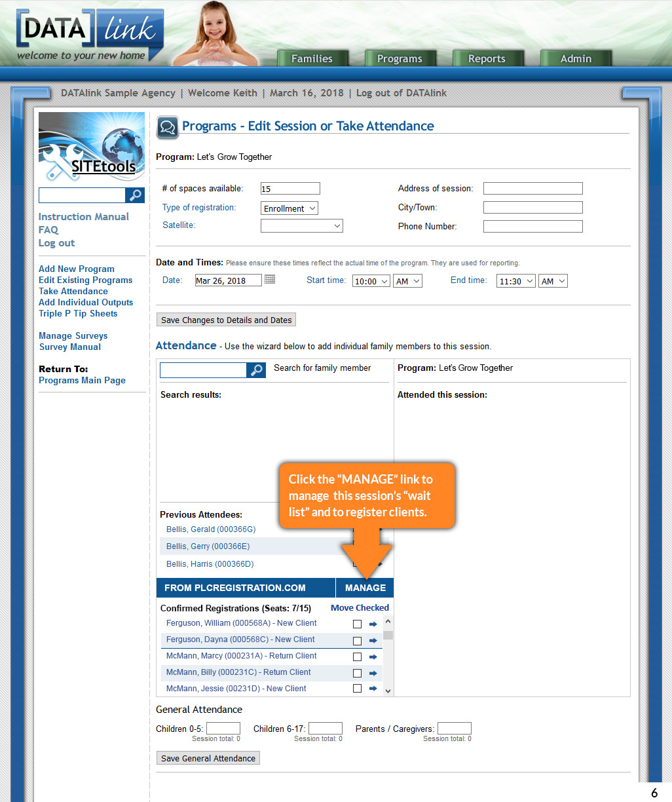This screenshot has width=672, height=802.
Task: Click the arrow next to Ferguson, William
Action: pyautogui.click(x=373, y=624)
